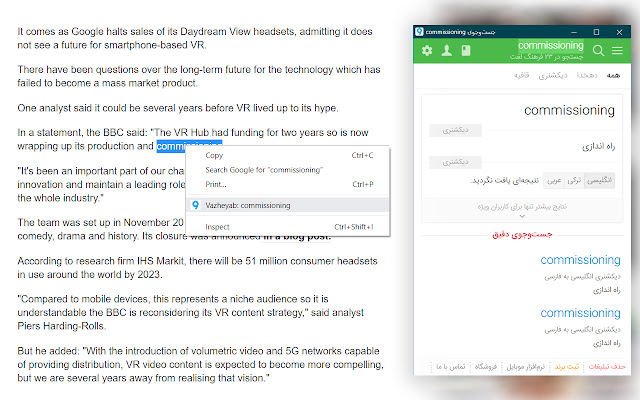Open the hamburger menu in Vazheyab header
Screen dimensions: 640x400
[617, 51]
